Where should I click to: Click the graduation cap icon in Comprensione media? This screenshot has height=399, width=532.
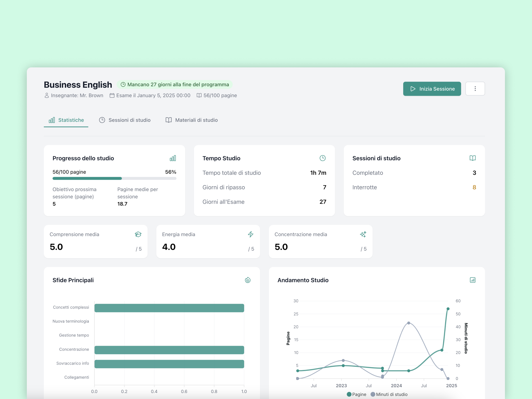coord(138,234)
